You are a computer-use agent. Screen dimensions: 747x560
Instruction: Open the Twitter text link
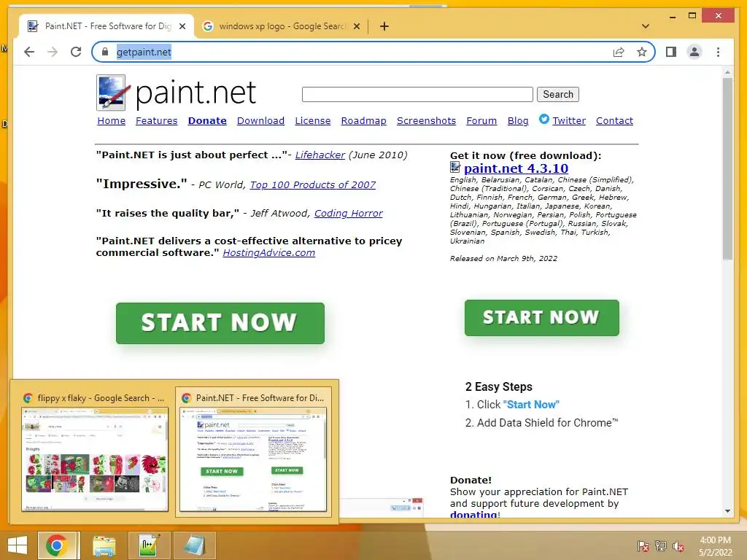pos(569,121)
